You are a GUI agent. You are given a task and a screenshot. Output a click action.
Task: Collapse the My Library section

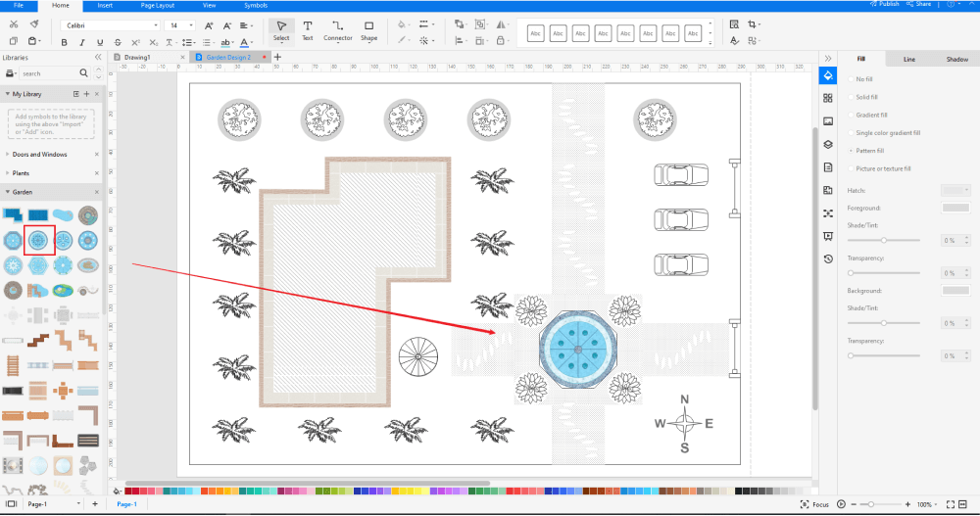7,94
